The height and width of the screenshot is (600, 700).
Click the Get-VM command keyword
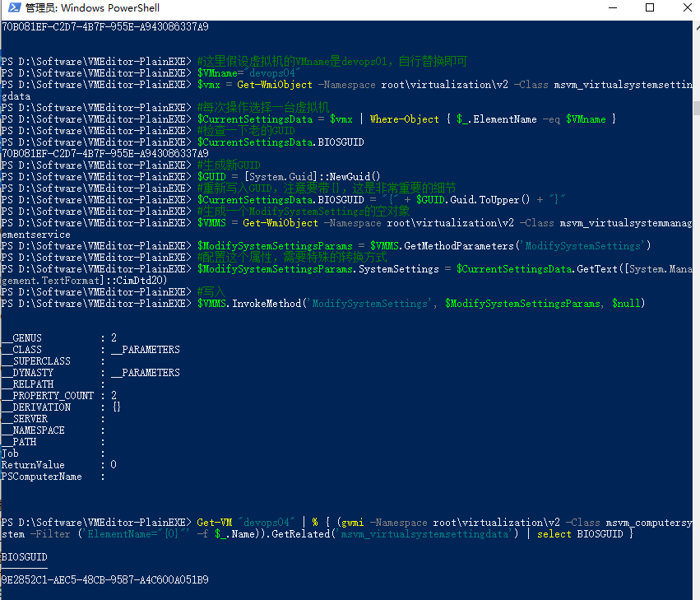click(216, 523)
